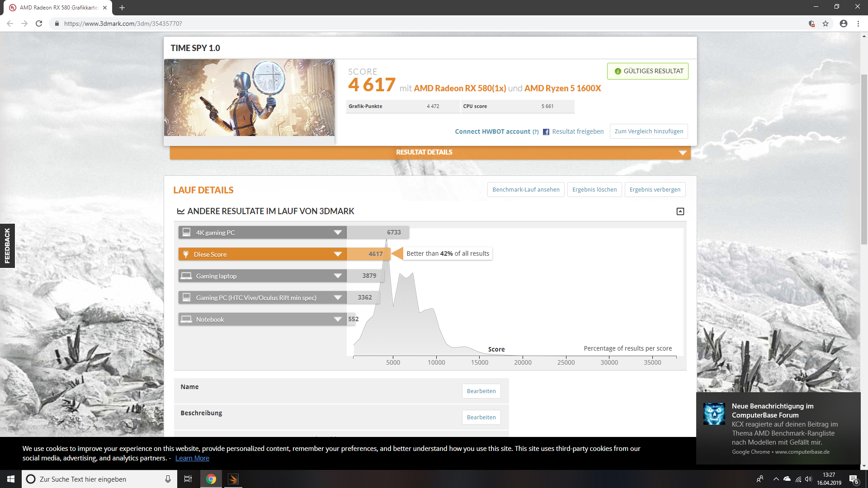The height and width of the screenshot is (488, 868).
Task: Open the Feedback side tab
Action: (x=7, y=246)
